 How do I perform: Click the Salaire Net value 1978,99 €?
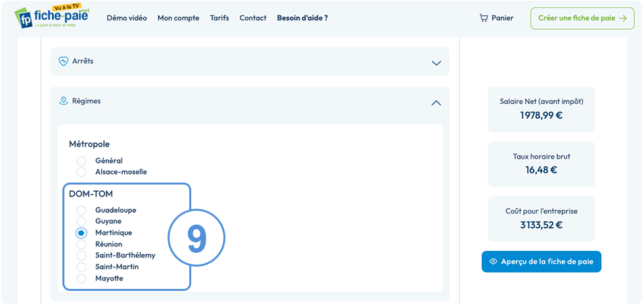541,116
